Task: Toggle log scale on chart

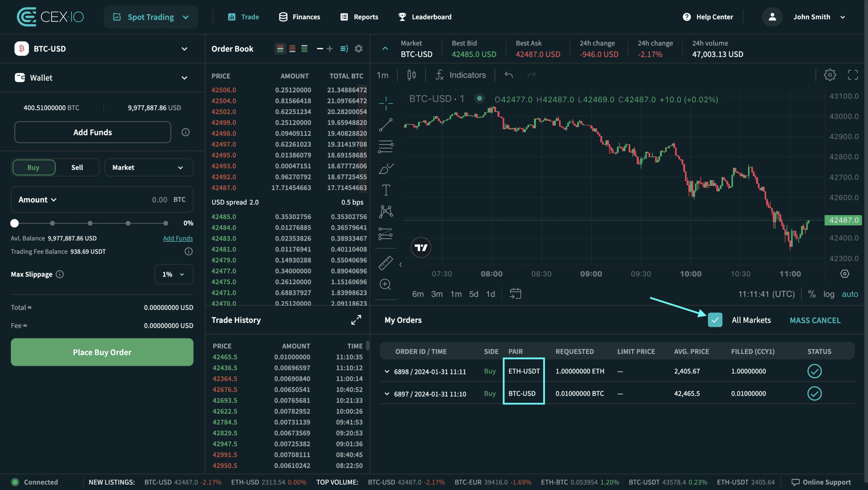Action: coord(829,294)
